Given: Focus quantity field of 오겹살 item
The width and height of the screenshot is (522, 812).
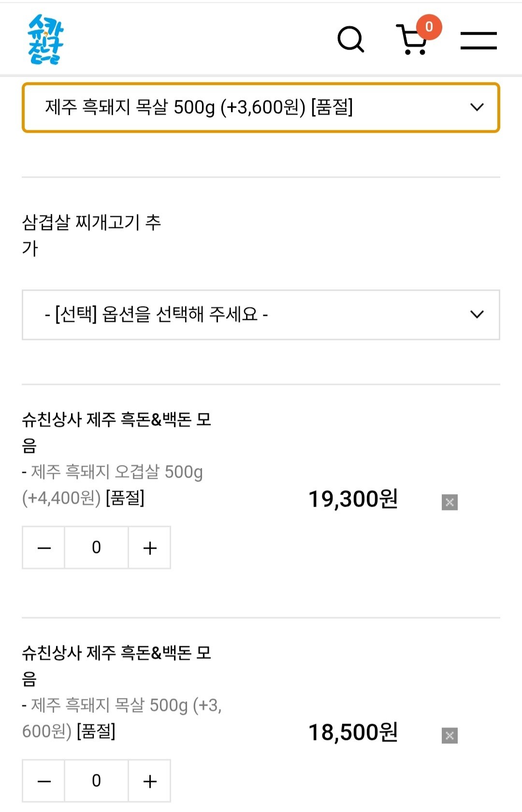Looking at the screenshot, I should tap(97, 548).
